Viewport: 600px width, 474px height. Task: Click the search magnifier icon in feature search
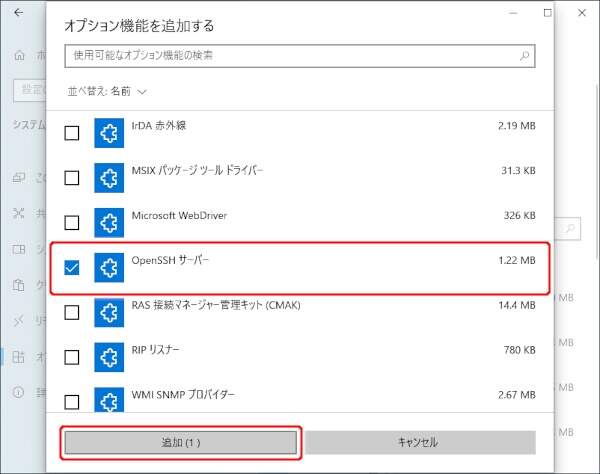[525, 56]
